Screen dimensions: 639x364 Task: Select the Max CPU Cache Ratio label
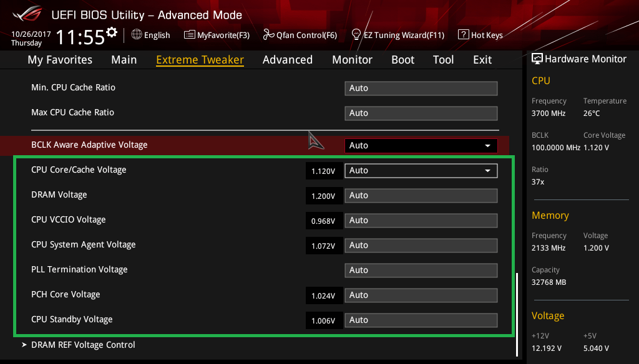pos(72,112)
